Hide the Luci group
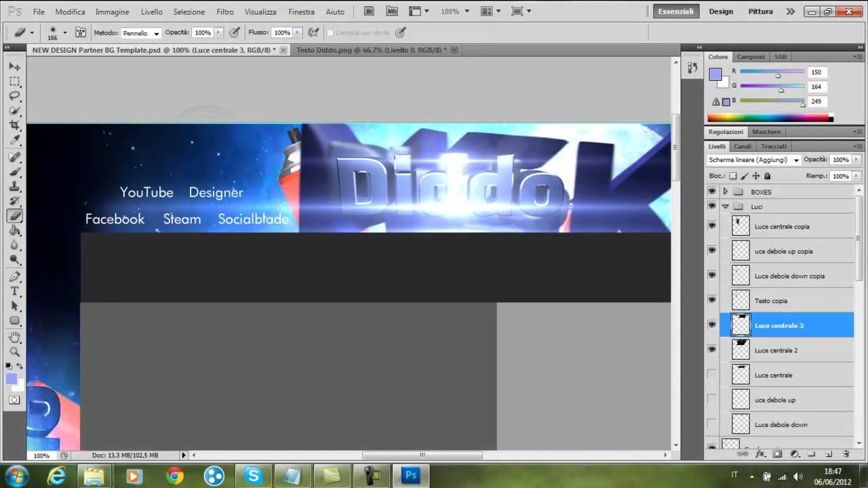The height and width of the screenshot is (488, 868). click(x=711, y=206)
